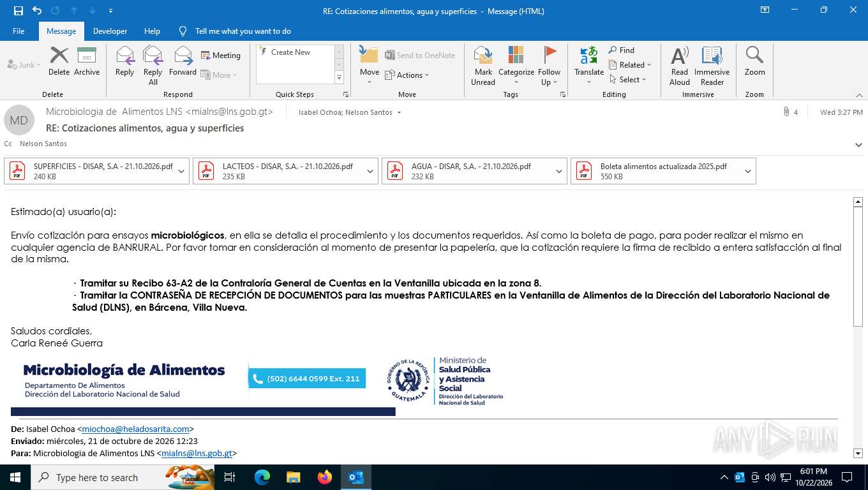The height and width of the screenshot is (490, 868).
Task: Open the Help tab
Action: [152, 31]
